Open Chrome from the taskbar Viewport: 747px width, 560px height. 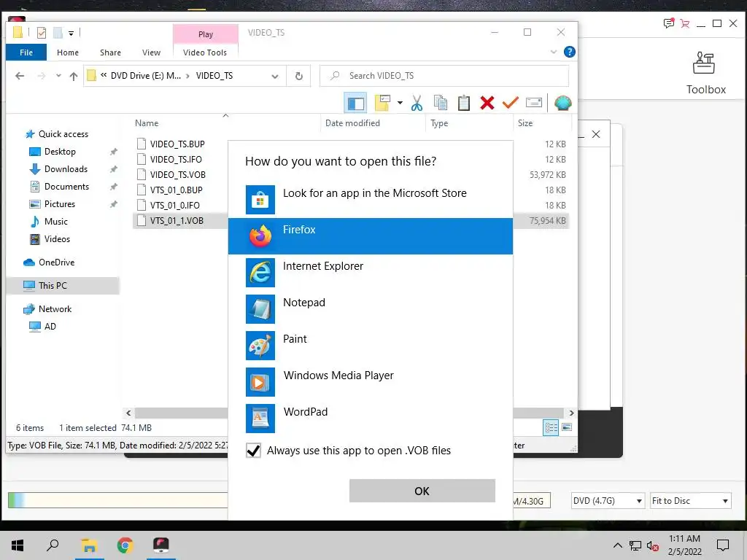click(x=125, y=545)
